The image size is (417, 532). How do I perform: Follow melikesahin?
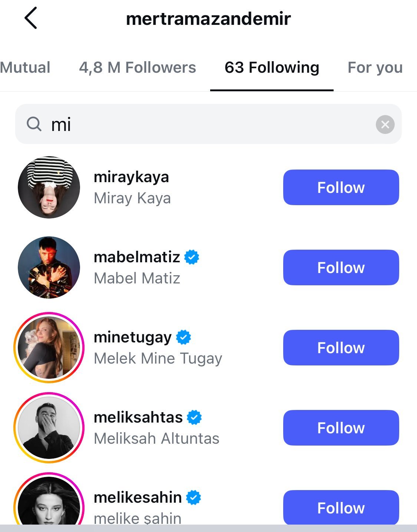[341, 507]
